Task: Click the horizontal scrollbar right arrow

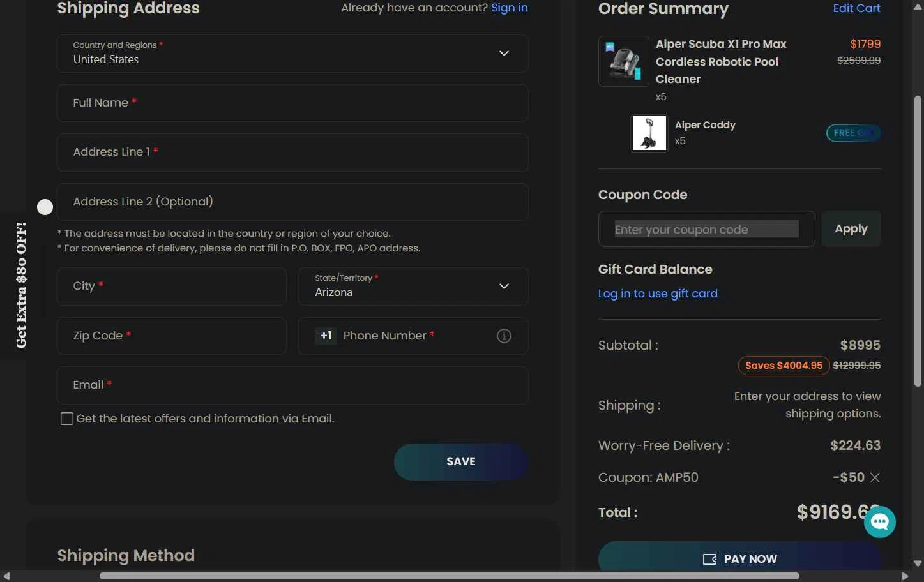Action: click(x=905, y=576)
